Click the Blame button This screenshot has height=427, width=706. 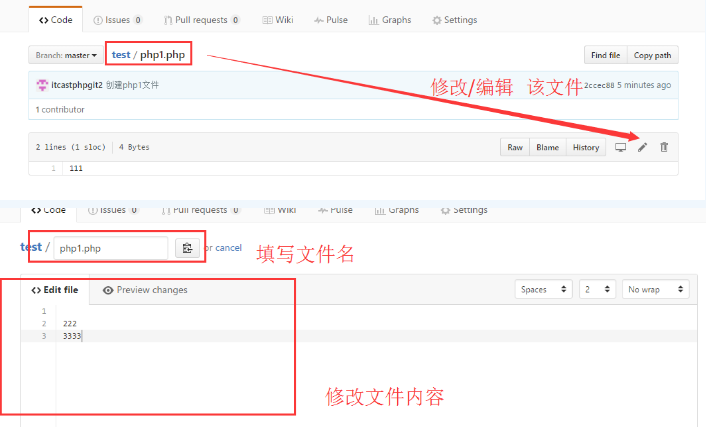pyautogui.click(x=548, y=147)
